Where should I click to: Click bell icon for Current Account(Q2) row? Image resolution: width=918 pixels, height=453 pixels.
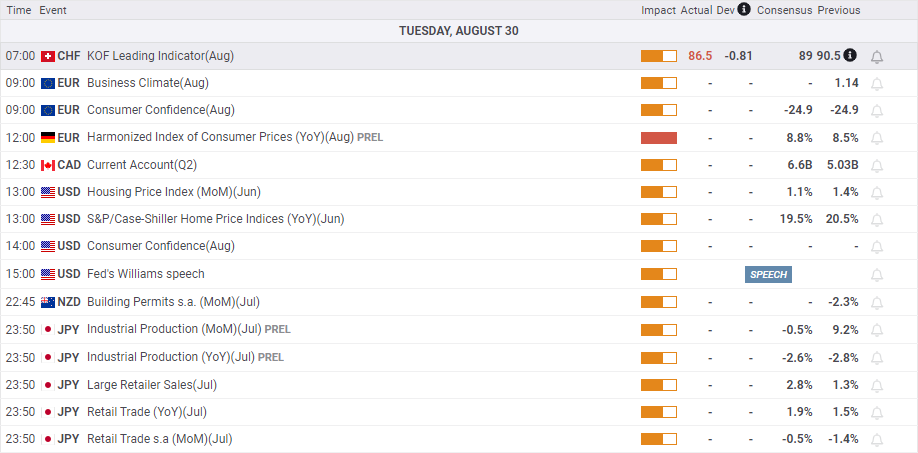(x=876, y=166)
